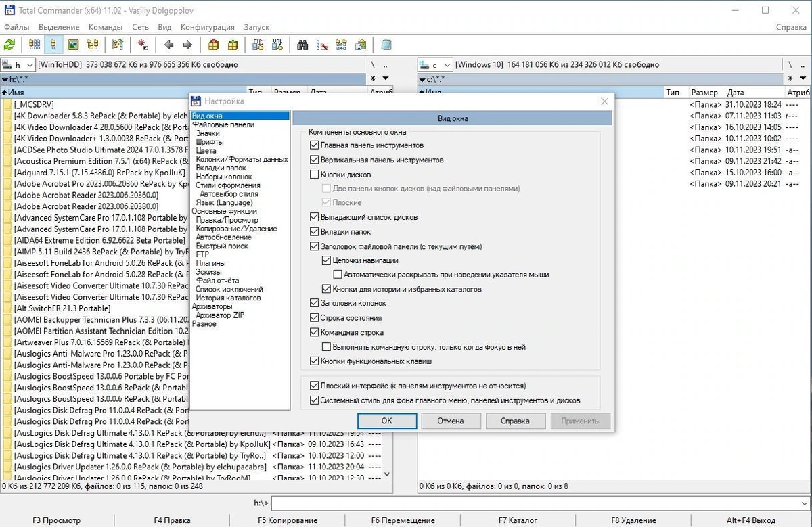Uncheck Главная панель инструментов checkbox
Viewport: 812px width, 527px height.
(314, 145)
